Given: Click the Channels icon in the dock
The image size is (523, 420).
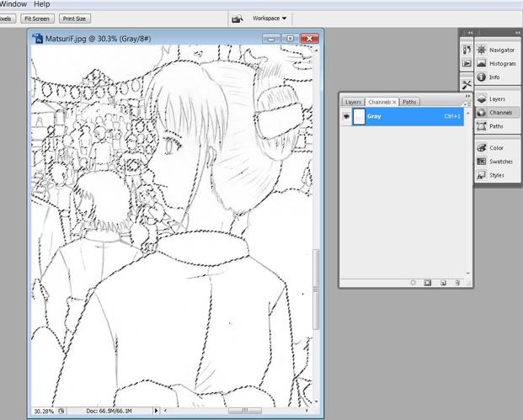Looking at the screenshot, I should click(x=481, y=113).
